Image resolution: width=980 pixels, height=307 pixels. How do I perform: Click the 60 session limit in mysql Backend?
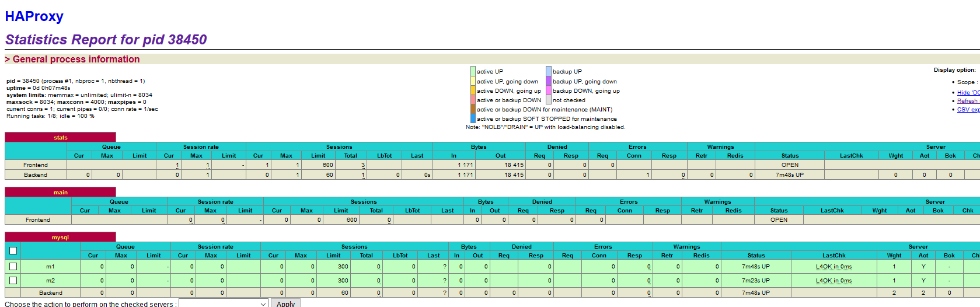[344, 293]
